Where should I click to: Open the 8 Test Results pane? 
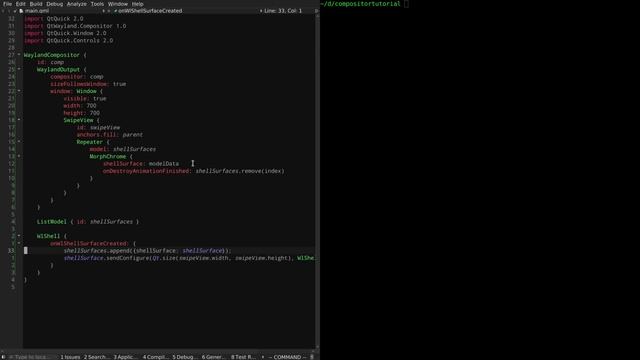click(243, 357)
